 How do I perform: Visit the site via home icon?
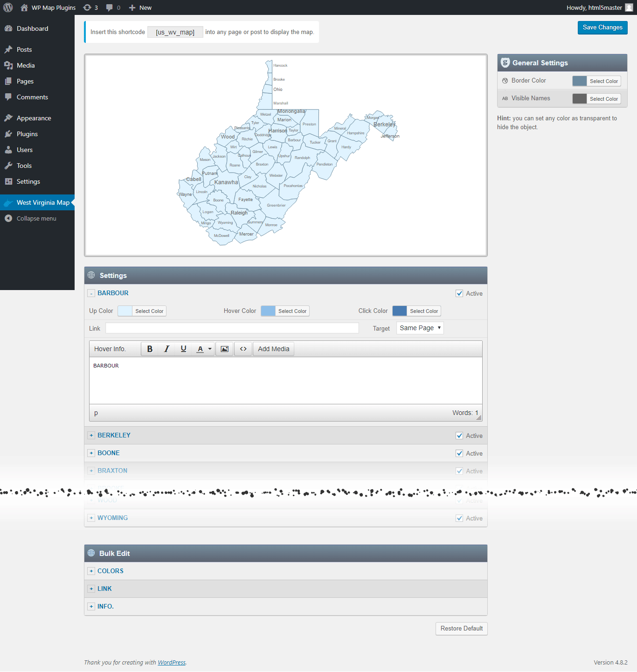24,7
